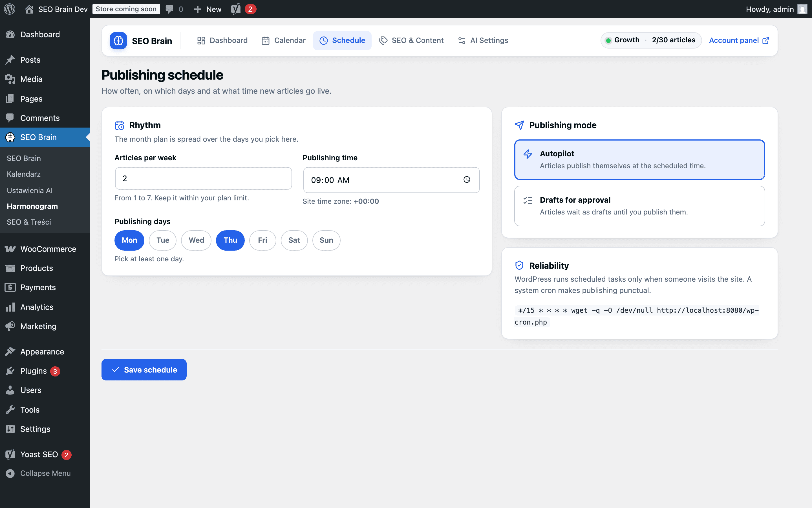Viewport: 812px width, 508px height.
Task: Click the Marketing megaphone icon
Action: 10,326
